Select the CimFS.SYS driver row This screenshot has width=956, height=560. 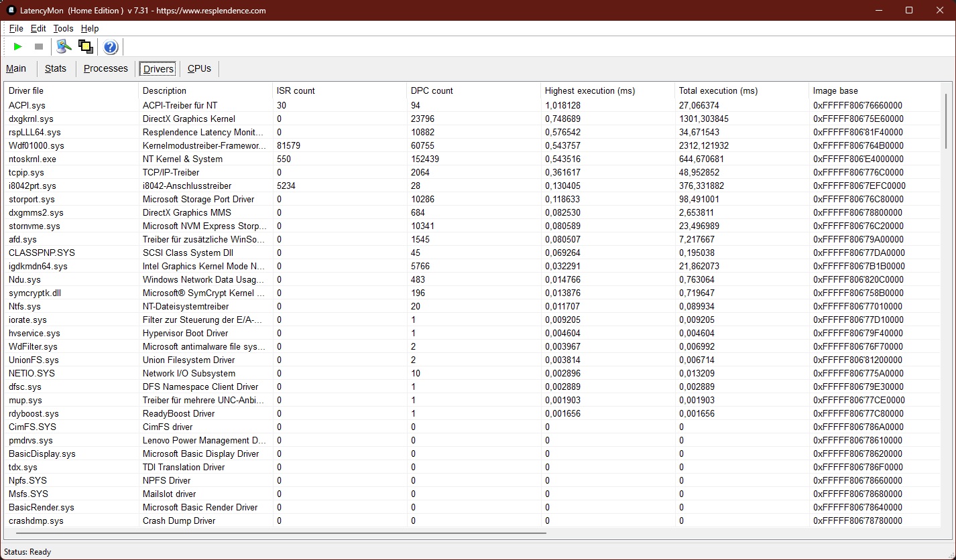point(473,427)
